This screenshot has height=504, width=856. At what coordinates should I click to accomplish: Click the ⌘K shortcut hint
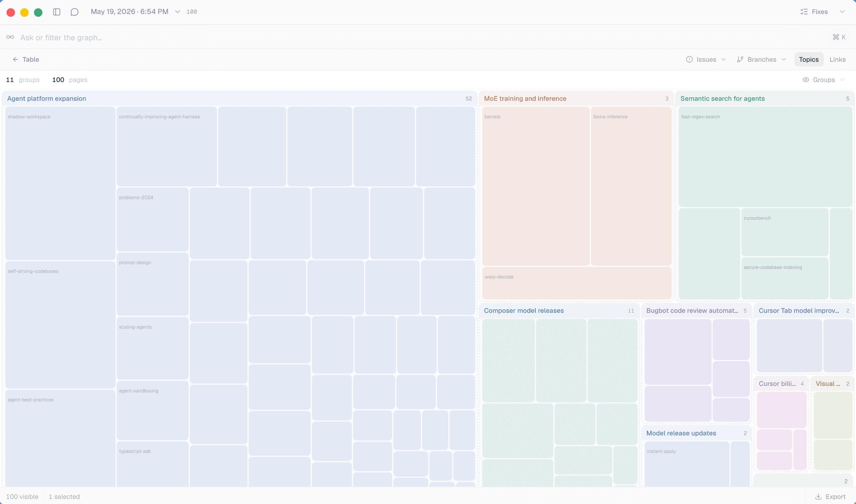click(839, 37)
